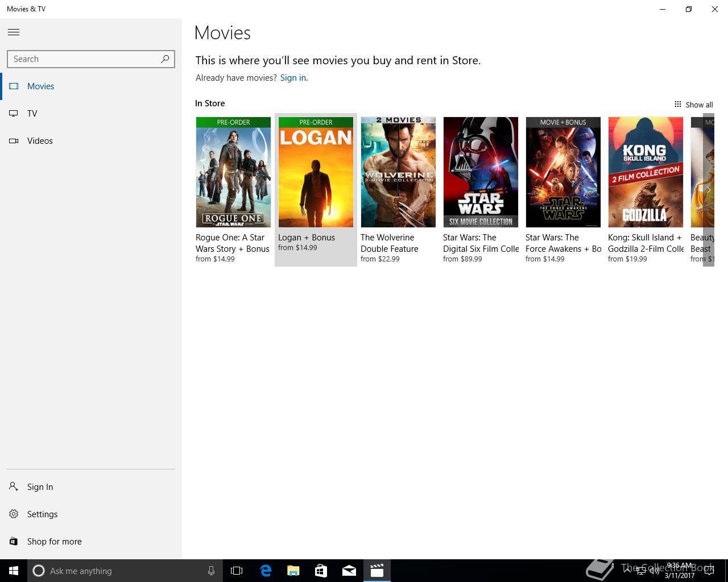Screen dimensions: 728x582
Task: Focus the Search input field
Action: point(91,59)
